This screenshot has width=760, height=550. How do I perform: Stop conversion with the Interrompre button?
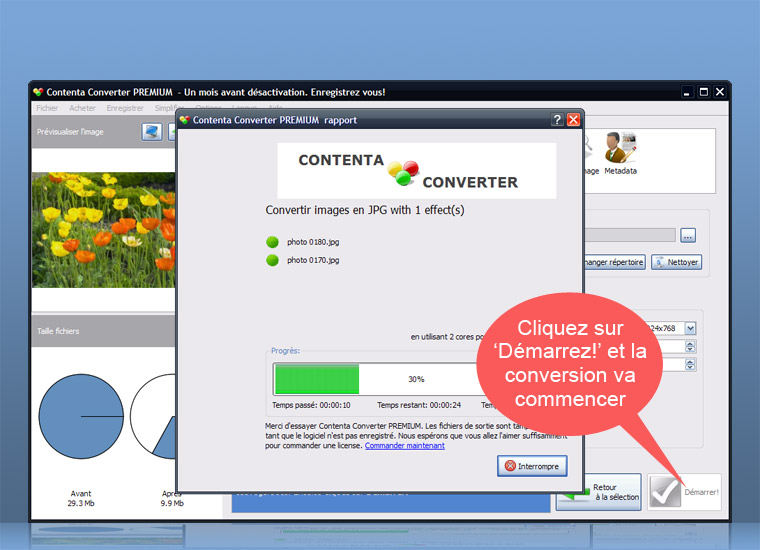pyautogui.click(x=532, y=466)
